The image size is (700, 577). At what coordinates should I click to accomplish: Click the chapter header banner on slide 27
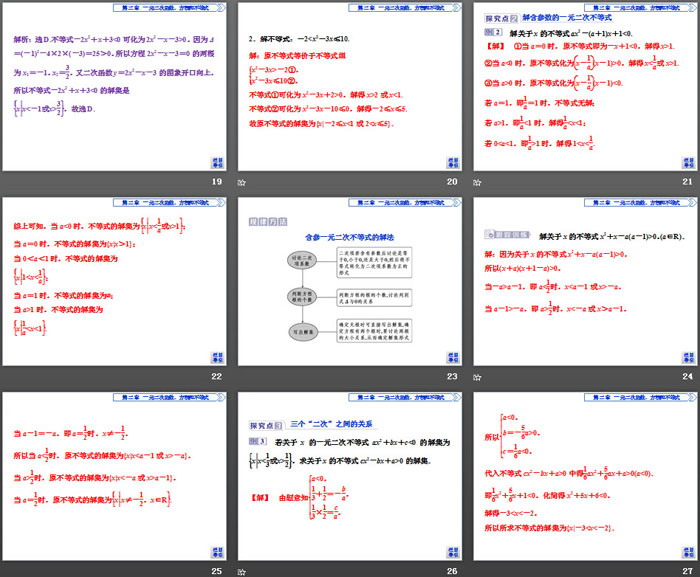pos(641,397)
